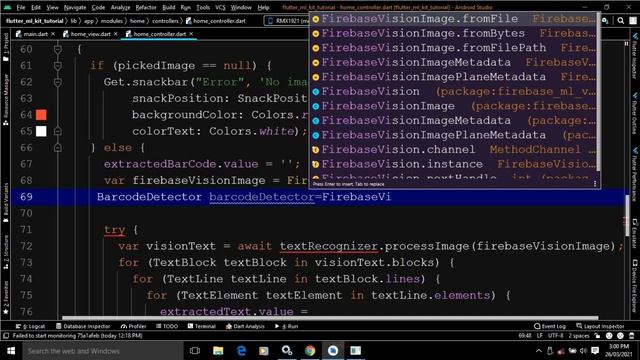Close the main.dart tab
Screen dimensions: 640x360
[53, 34]
